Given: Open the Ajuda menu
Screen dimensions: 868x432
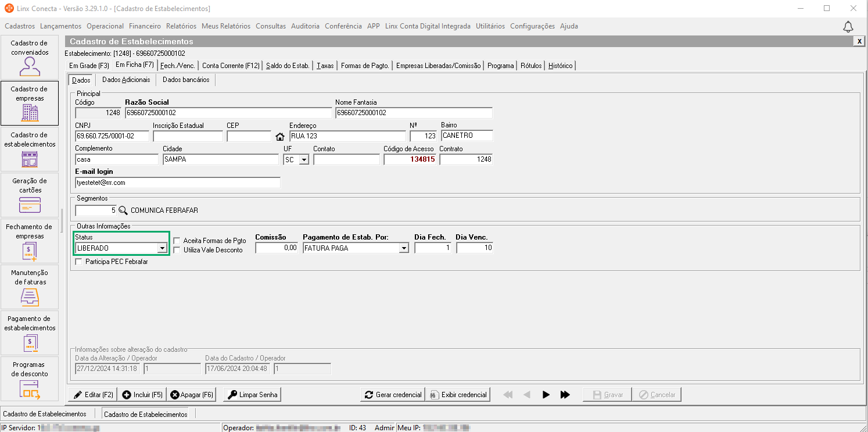Looking at the screenshot, I should tap(569, 26).
